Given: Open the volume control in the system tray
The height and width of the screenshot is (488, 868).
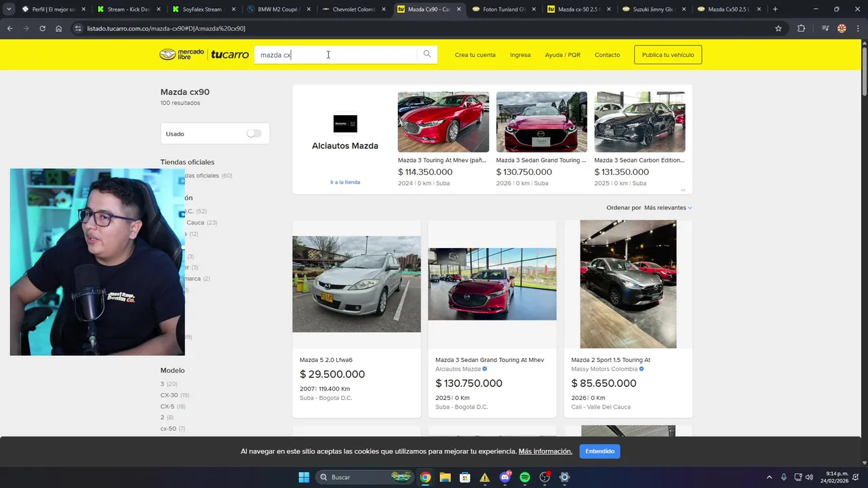Looking at the screenshot, I should (809, 477).
